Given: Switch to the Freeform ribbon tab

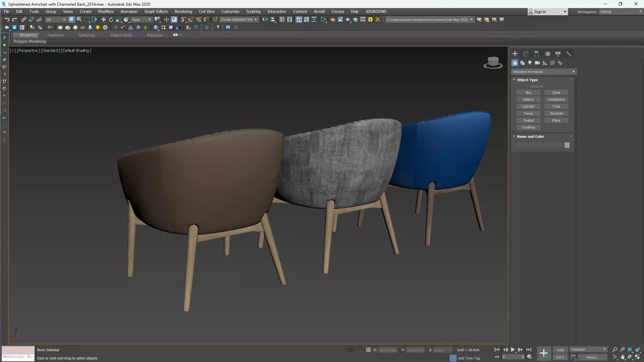Looking at the screenshot, I should coord(55,35).
